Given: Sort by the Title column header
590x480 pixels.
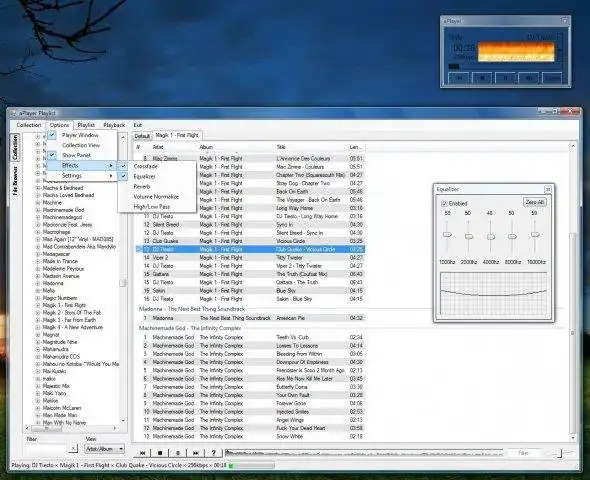Looking at the screenshot, I should (312, 147).
